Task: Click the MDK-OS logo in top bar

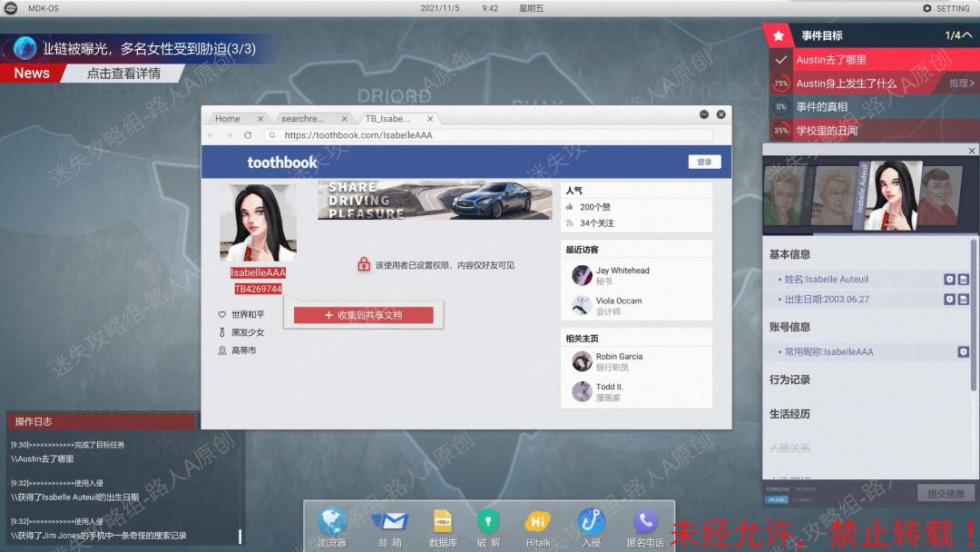Action: 11,8
